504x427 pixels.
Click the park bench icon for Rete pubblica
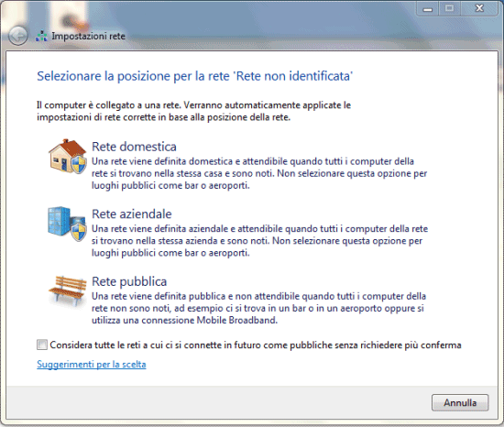pyautogui.click(x=68, y=290)
